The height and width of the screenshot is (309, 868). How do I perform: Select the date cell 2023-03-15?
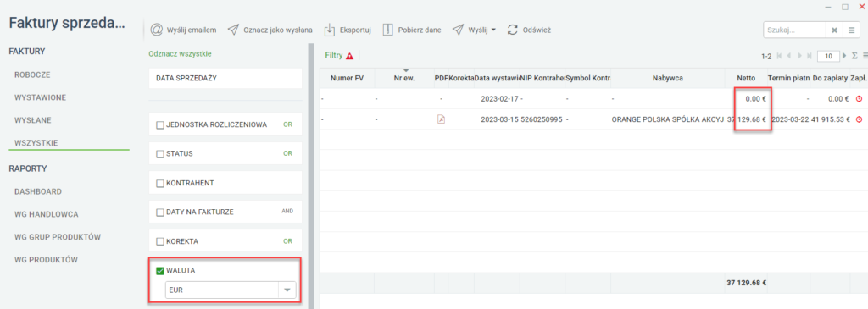(497, 119)
